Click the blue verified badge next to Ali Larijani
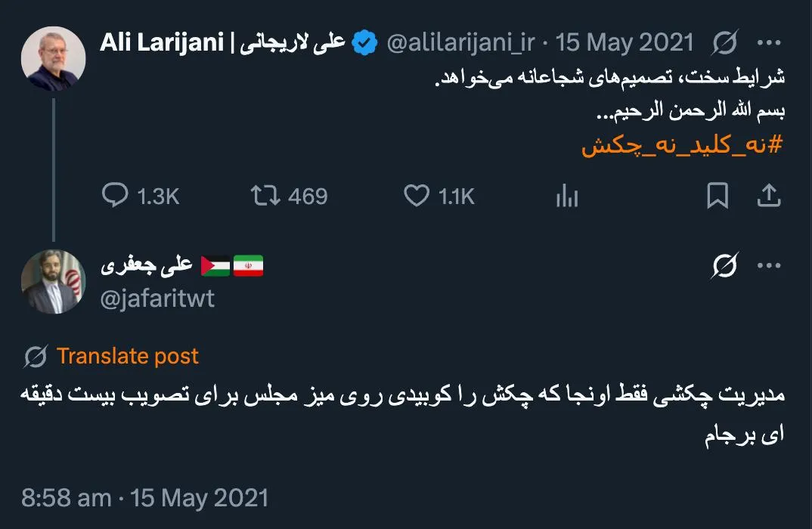 [x=364, y=43]
